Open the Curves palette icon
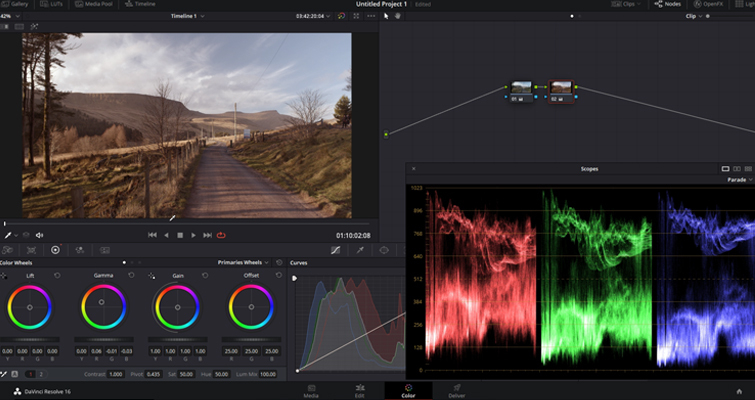 336,250
